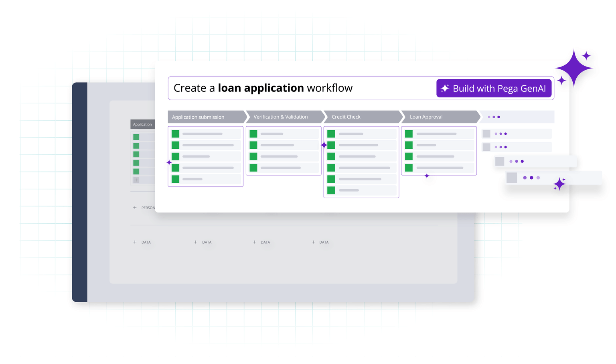Click the top green square in background Application list

coord(136,137)
